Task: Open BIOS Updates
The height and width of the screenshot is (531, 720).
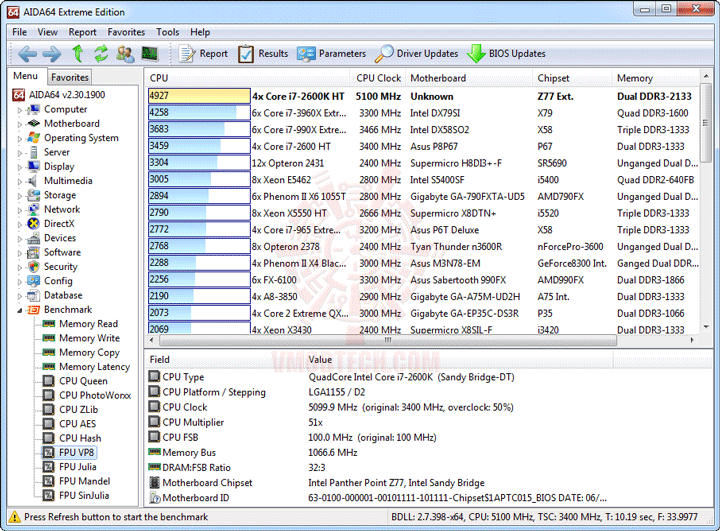Action: pyautogui.click(x=506, y=54)
